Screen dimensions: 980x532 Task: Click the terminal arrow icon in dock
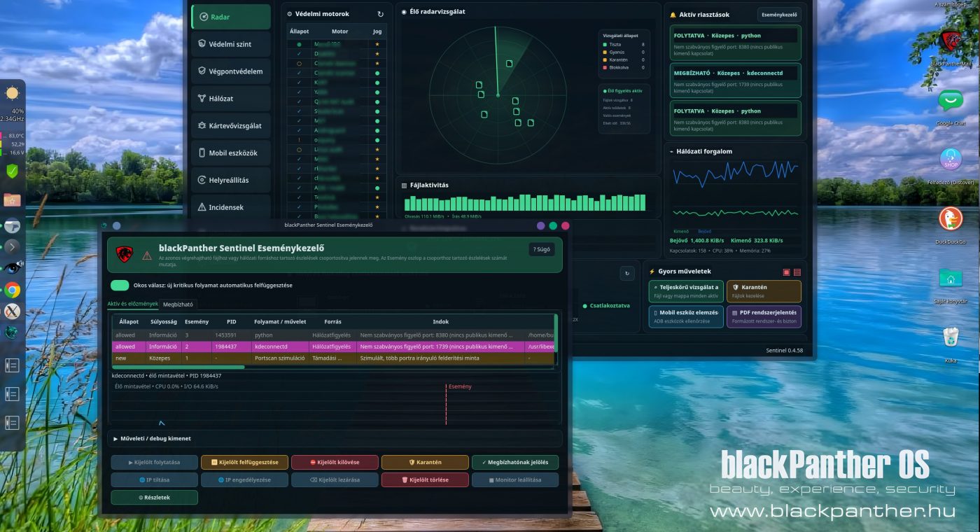coord(12,246)
